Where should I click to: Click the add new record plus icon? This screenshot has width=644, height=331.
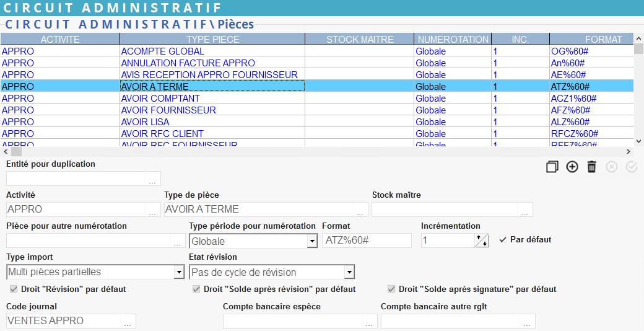coord(572,167)
